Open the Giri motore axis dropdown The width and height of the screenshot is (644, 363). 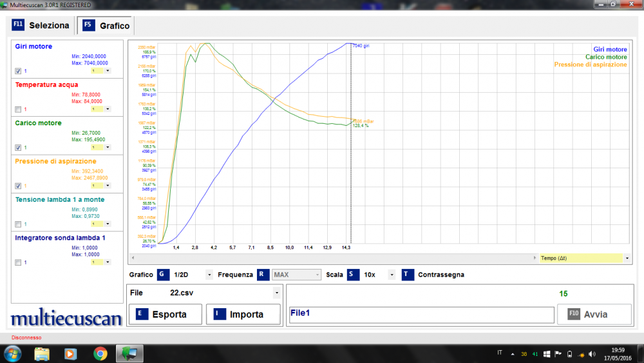coord(108,71)
